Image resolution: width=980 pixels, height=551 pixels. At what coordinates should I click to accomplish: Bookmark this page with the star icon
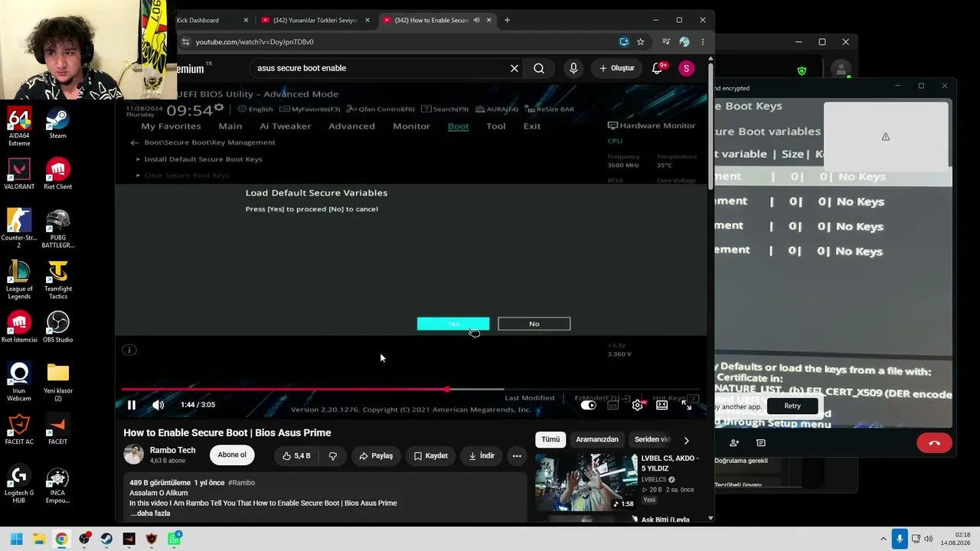coord(641,42)
